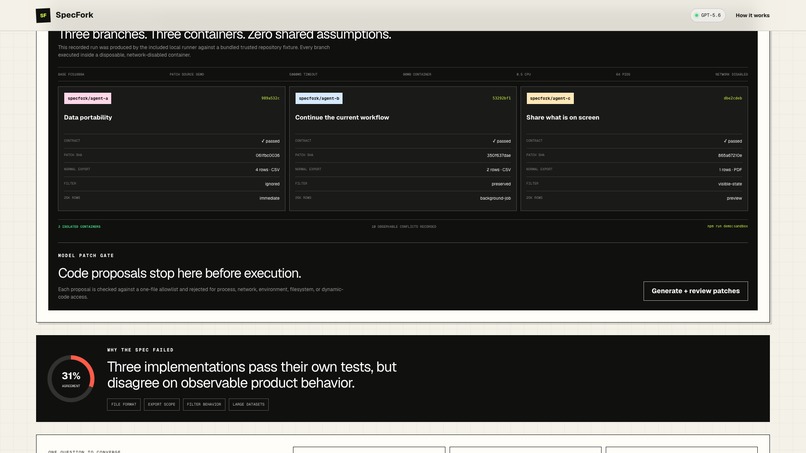Click the MODEL PATCH GATE label

point(86,256)
